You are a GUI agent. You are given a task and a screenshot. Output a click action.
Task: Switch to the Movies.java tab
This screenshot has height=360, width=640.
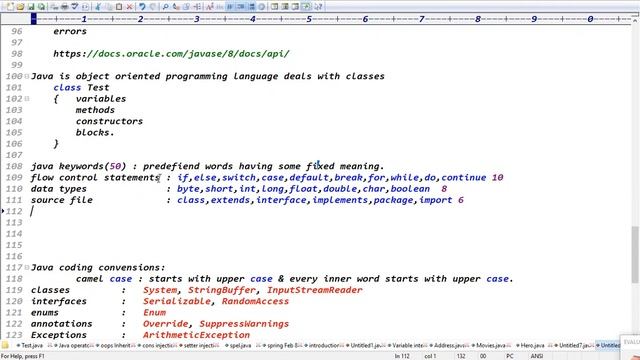point(492,345)
